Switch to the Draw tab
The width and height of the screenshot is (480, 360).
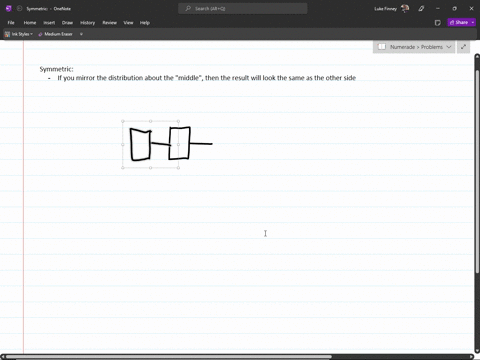[x=67, y=23]
